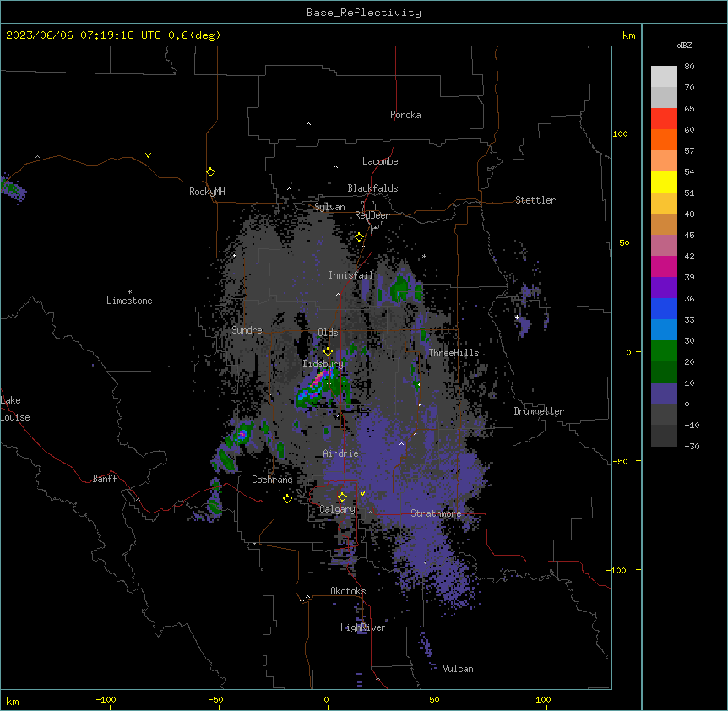Click the RockyMH label
This screenshot has width=728, height=711.
pyautogui.click(x=207, y=192)
